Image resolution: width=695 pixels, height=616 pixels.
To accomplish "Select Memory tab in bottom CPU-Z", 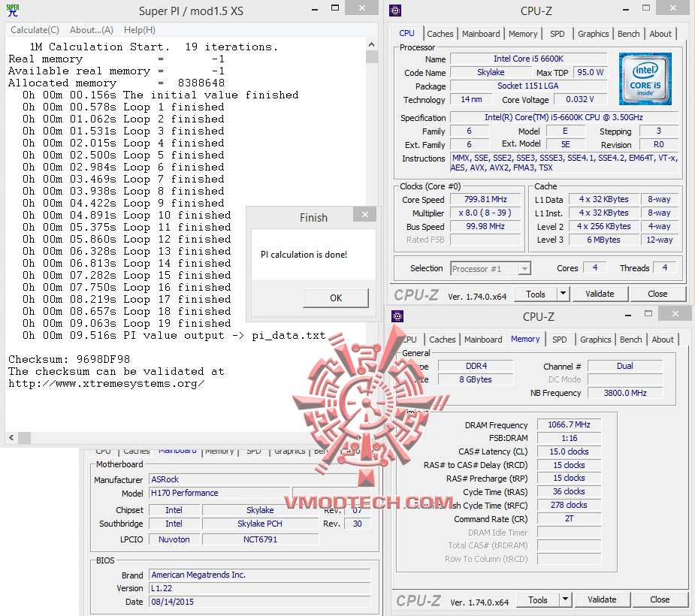I will click(x=525, y=339).
